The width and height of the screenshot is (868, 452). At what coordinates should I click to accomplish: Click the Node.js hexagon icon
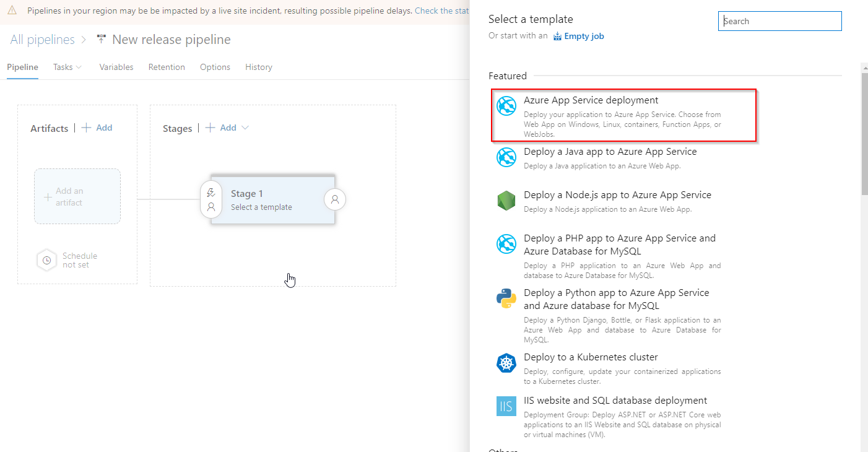tap(506, 201)
